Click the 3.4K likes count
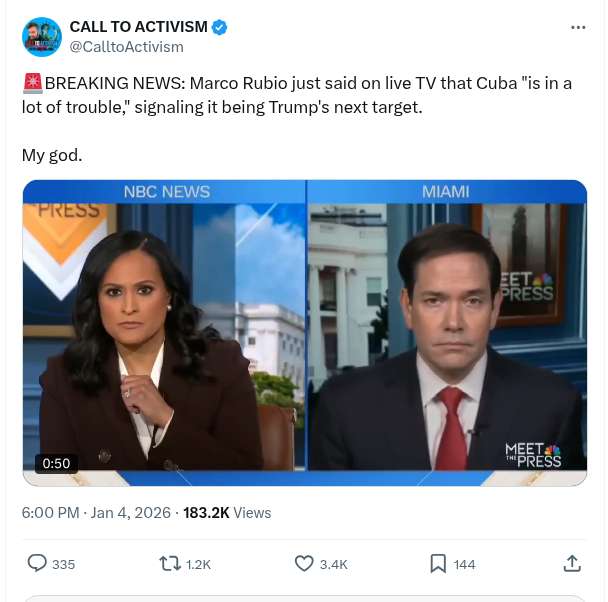Image resolution: width=608 pixels, height=602 pixels. (333, 565)
